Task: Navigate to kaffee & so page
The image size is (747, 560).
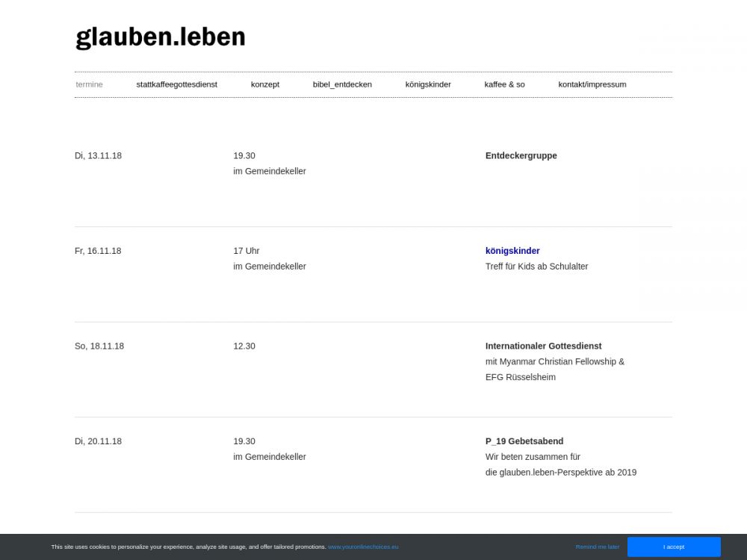Action: [504, 84]
